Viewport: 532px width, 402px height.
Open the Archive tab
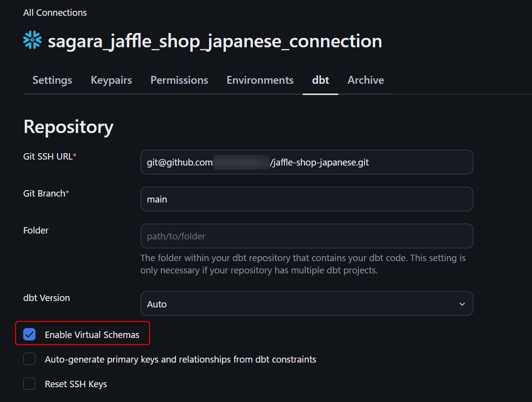coord(366,80)
